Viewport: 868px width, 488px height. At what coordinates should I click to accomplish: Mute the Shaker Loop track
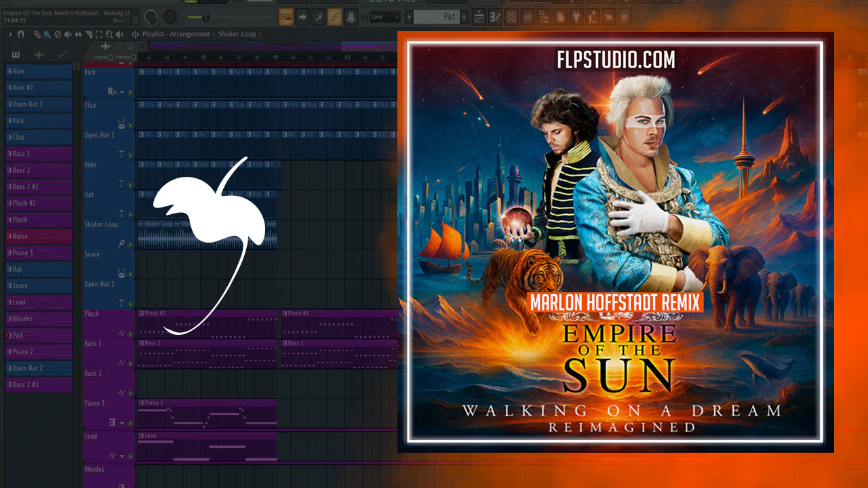(130, 244)
